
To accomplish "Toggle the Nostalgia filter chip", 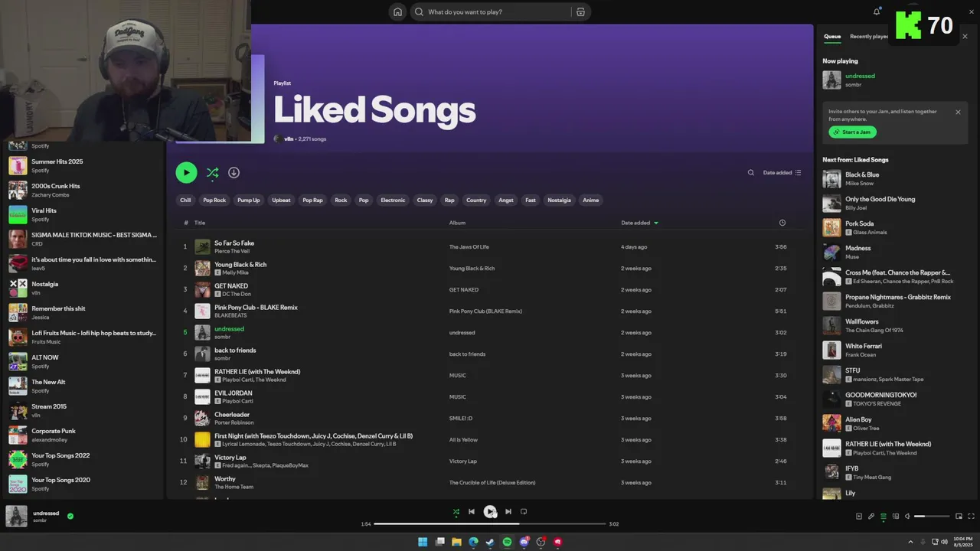I will click(x=559, y=200).
